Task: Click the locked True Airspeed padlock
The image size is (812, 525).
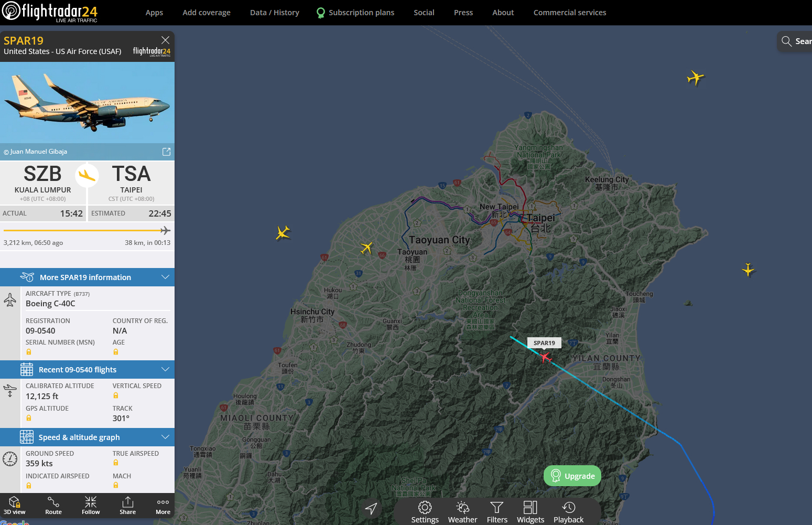Action: [116, 463]
